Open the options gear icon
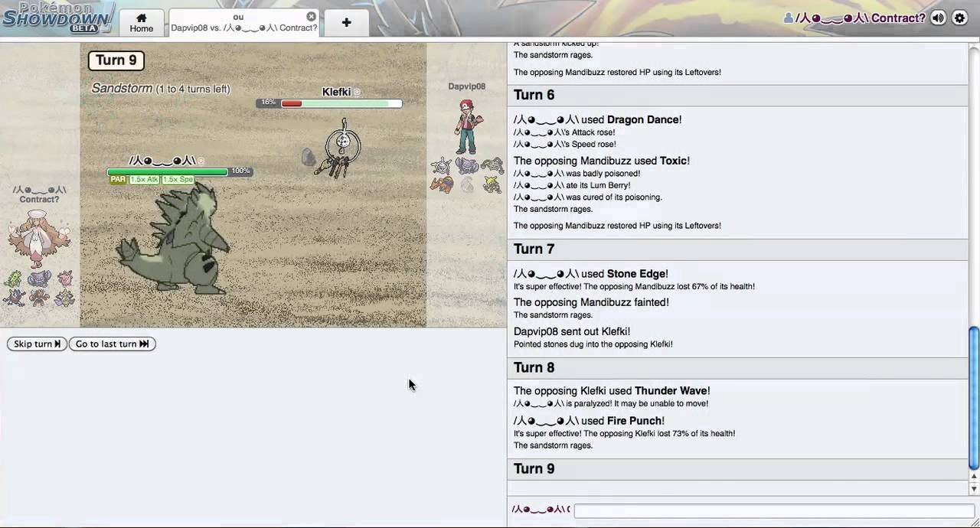The height and width of the screenshot is (528, 980). point(959,18)
